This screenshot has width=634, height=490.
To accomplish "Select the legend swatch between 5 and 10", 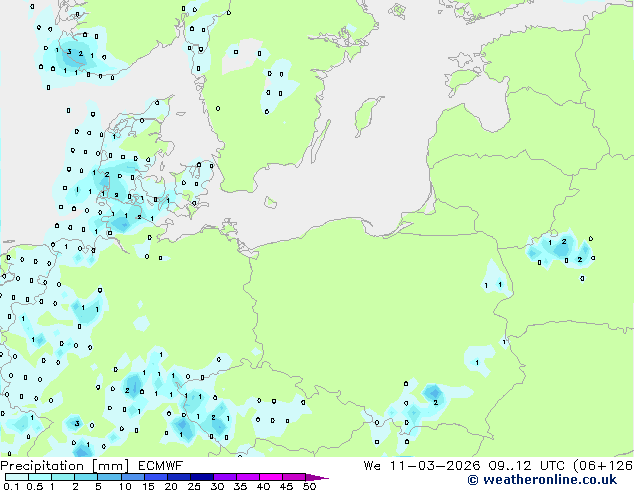I will pyautogui.click(x=110, y=477).
